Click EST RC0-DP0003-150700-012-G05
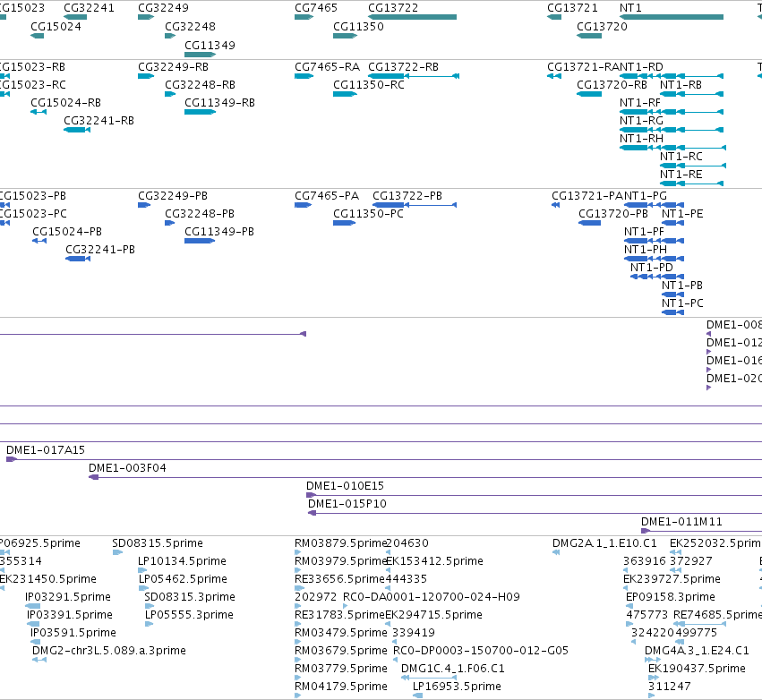Image resolution: width=762 pixels, height=700 pixels. click(x=396, y=661)
